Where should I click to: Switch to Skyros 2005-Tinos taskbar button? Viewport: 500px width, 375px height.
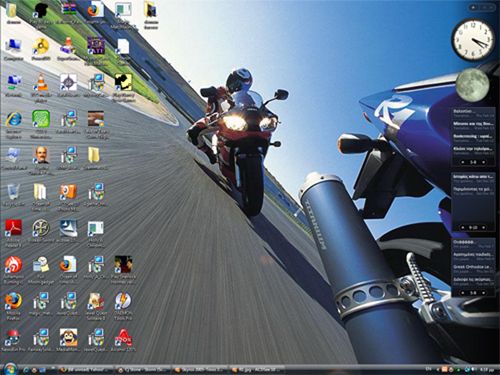pos(200,370)
